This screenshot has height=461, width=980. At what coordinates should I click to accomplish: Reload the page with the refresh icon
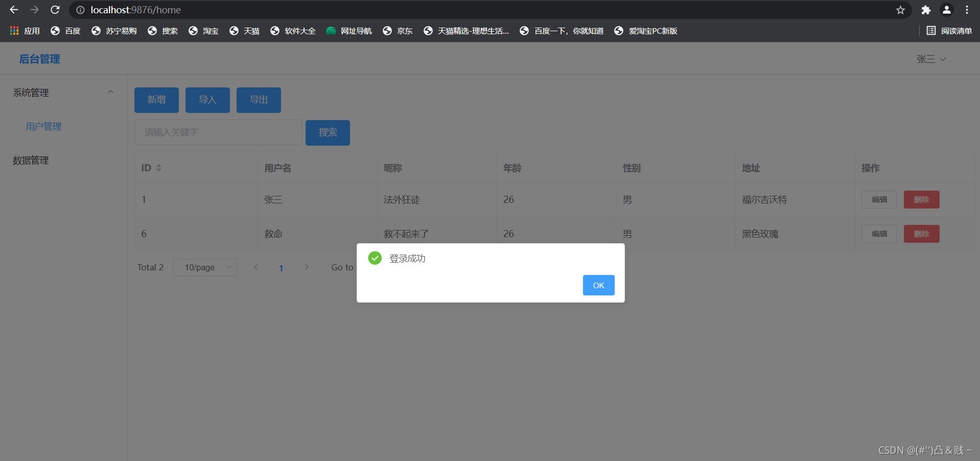(55, 10)
